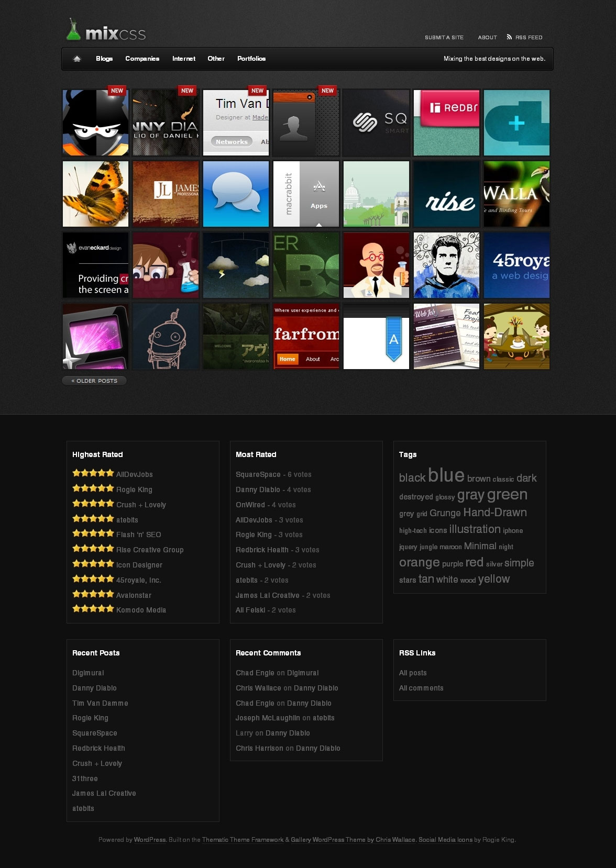
Task: Click the Older Posts button
Action: pos(94,381)
